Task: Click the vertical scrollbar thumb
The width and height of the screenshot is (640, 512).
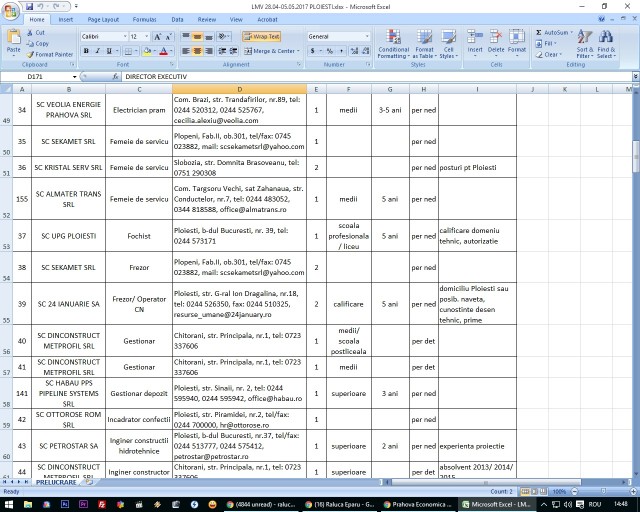Action: click(636, 156)
